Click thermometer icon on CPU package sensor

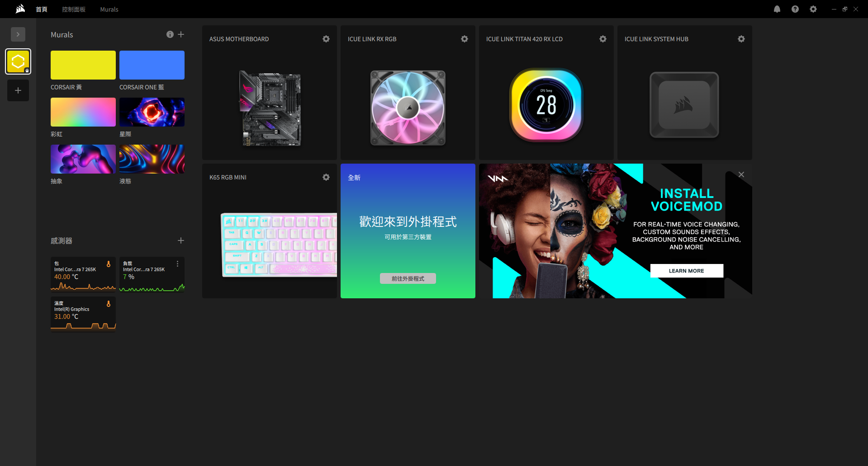click(x=109, y=264)
